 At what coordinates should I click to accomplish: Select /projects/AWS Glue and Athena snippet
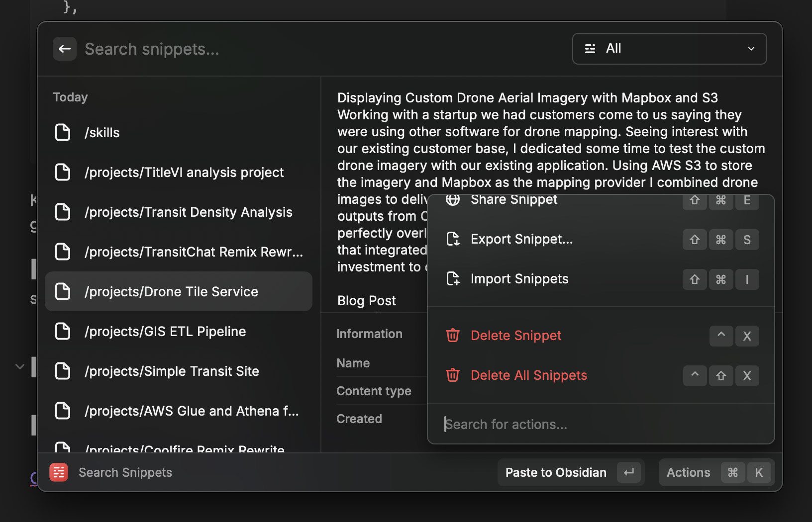coord(179,411)
